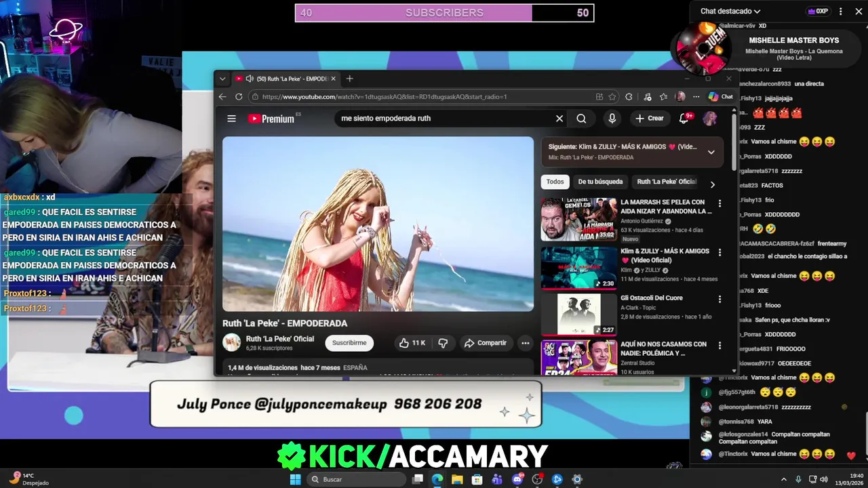Open Ruth 'La Peke' channel avatar
Viewport: 868px width, 488px height.
tap(232, 343)
